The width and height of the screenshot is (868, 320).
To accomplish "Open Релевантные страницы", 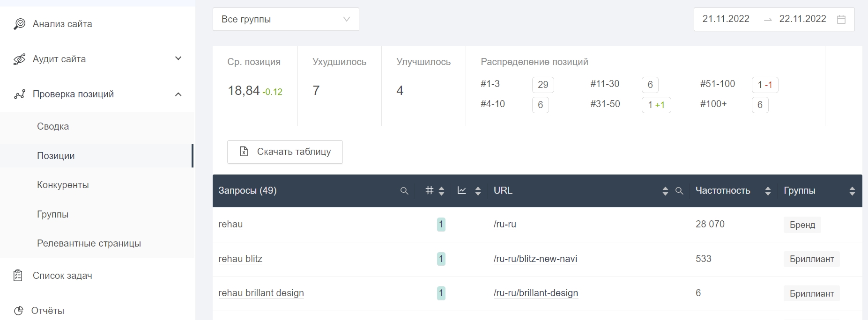I will click(x=89, y=243).
